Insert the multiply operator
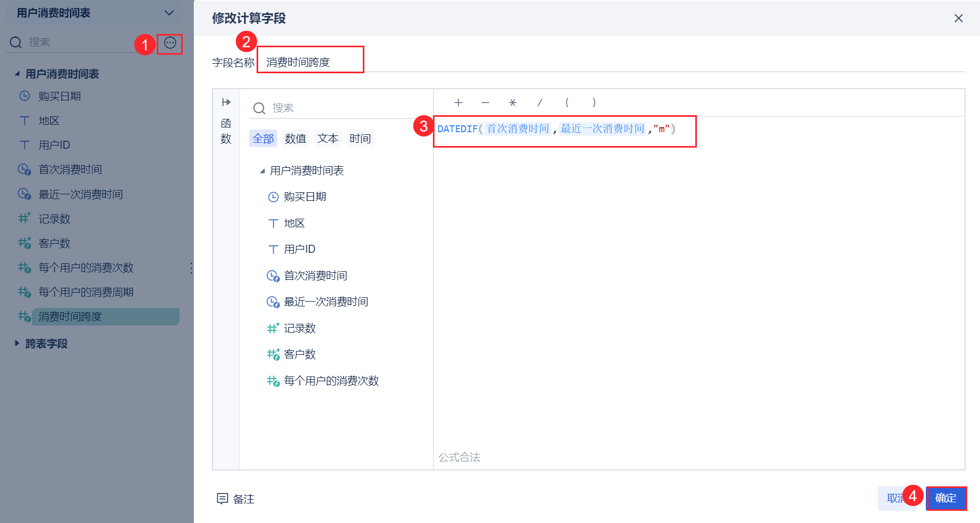 coord(513,102)
